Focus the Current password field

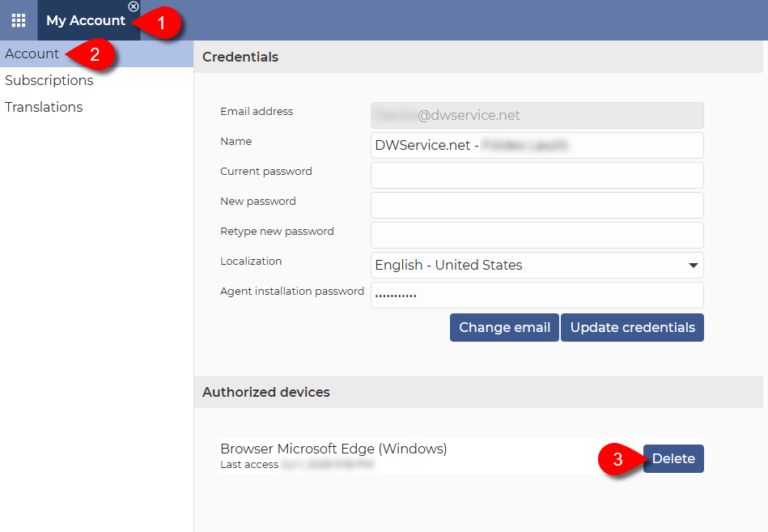click(537, 175)
